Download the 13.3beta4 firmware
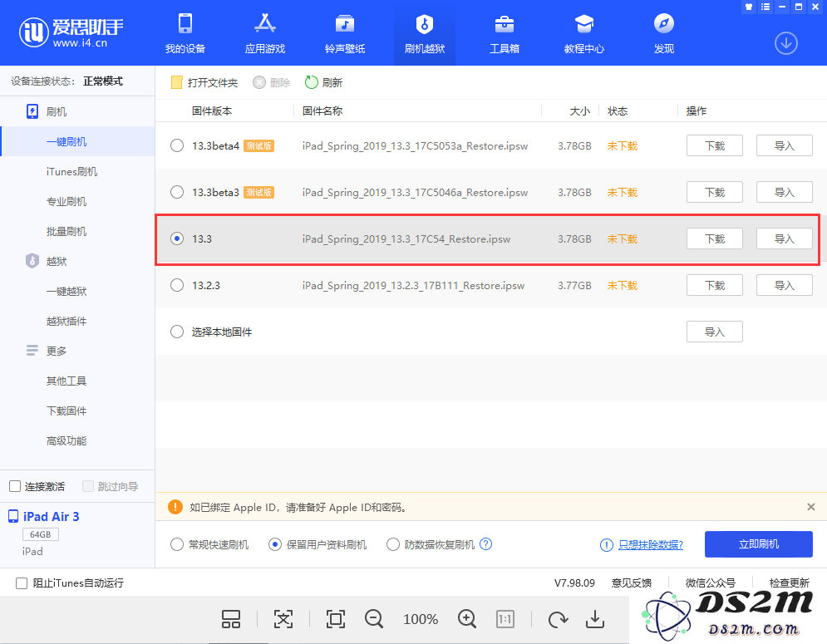827x644 pixels. [715, 145]
